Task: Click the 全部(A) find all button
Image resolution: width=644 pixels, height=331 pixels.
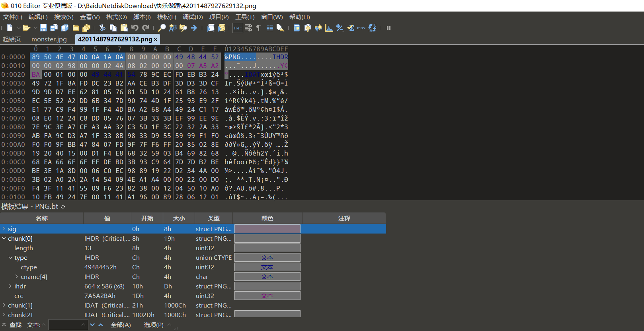Action: click(121, 325)
